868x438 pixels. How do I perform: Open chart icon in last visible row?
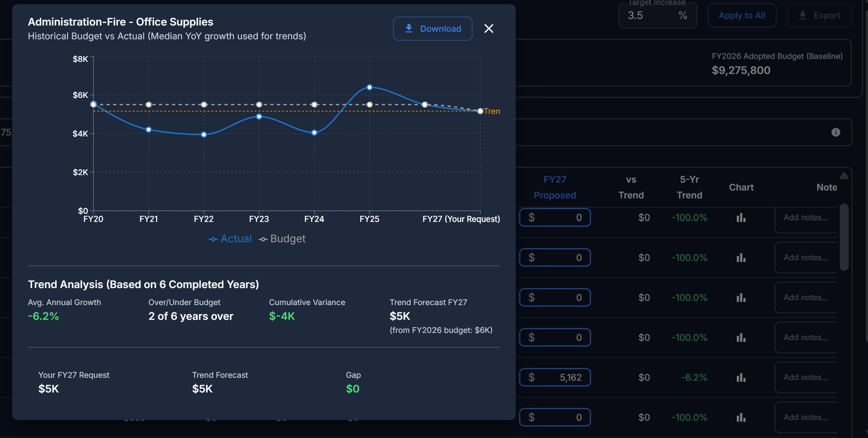pyautogui.click(x=741, y=417)
